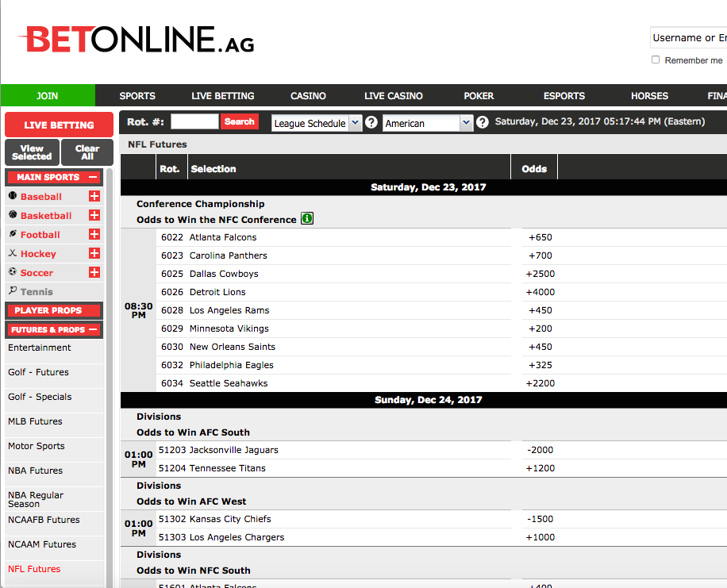Viewport: 727px width, 588px height.
Task: Open the Poker tab
Action: point(479,96)
